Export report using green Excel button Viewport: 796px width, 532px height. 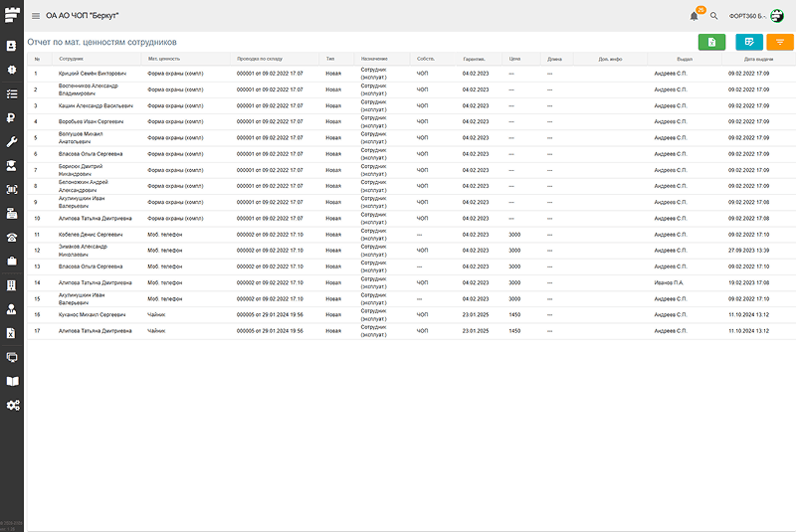[x=711, y=41]
